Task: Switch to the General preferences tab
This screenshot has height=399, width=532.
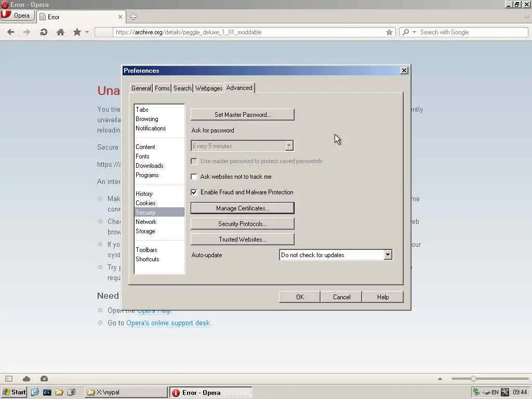Action: tap(141, 88)
